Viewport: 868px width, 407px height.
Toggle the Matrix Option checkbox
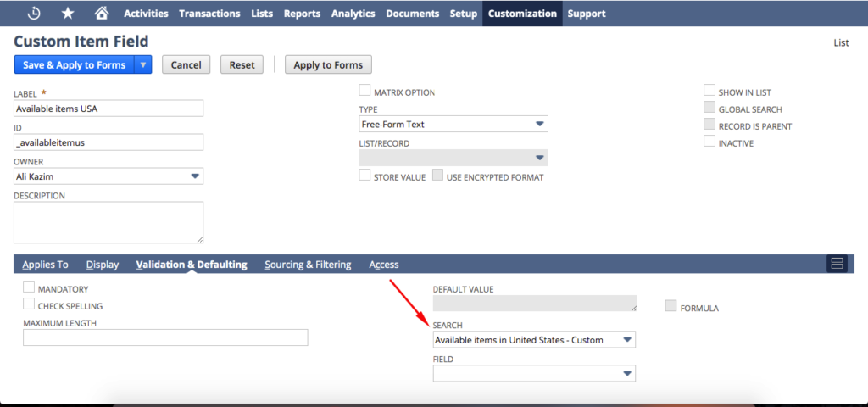coord(364,90)
